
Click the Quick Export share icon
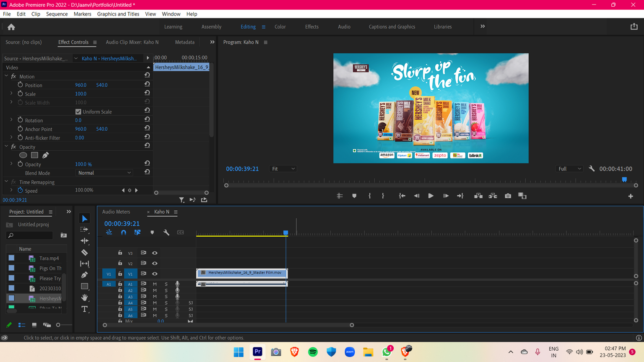point(634,26)
